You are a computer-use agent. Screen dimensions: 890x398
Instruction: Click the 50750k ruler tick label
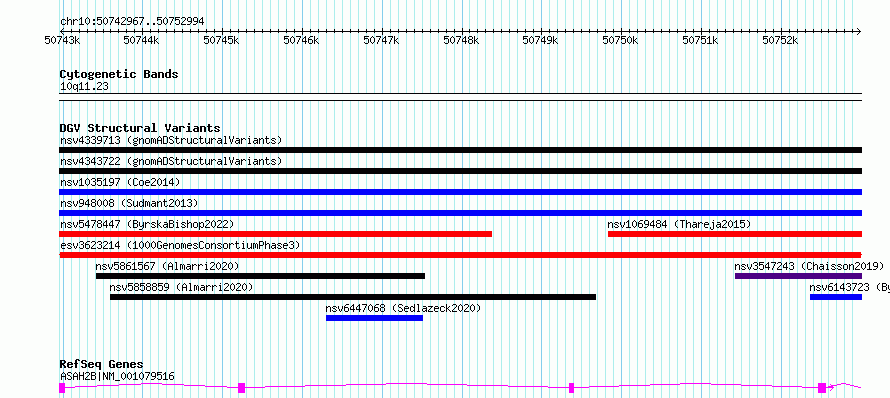[x=621, y=40]
